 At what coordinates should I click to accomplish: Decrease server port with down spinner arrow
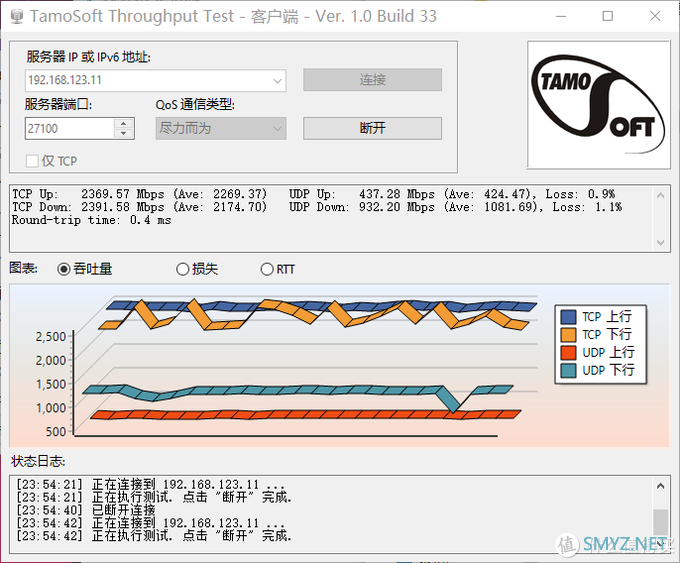pyautogui.click(x=124, y=134)
